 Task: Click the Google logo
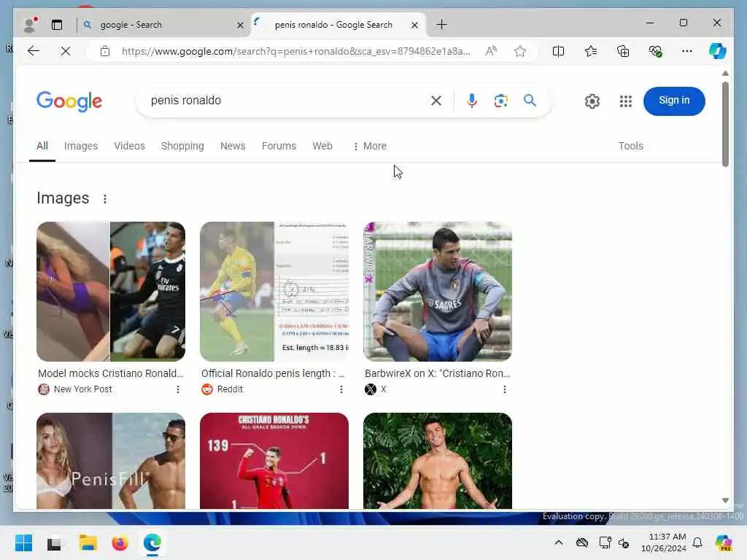click(x=69, y=101)
